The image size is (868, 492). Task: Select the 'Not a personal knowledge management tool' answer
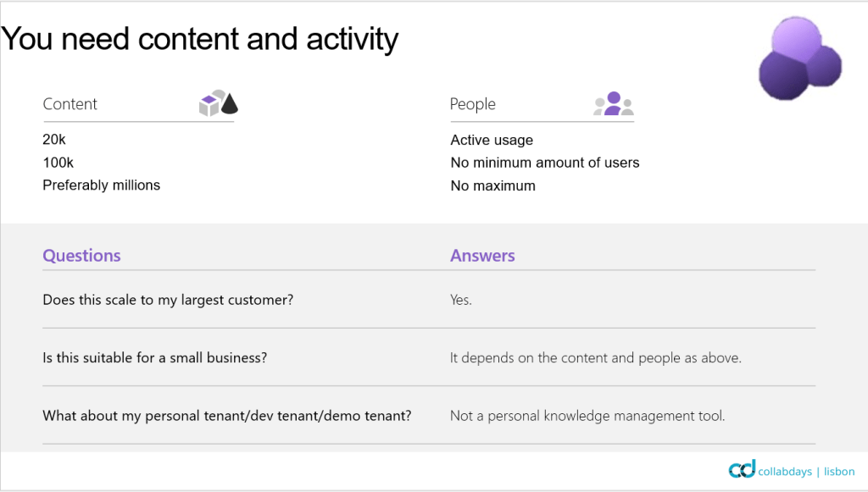coord(587,416)
